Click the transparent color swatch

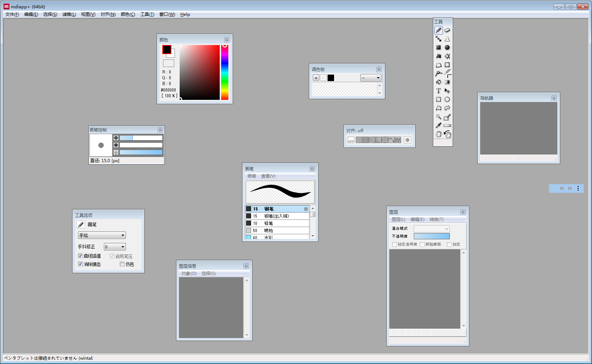[168, 63]
